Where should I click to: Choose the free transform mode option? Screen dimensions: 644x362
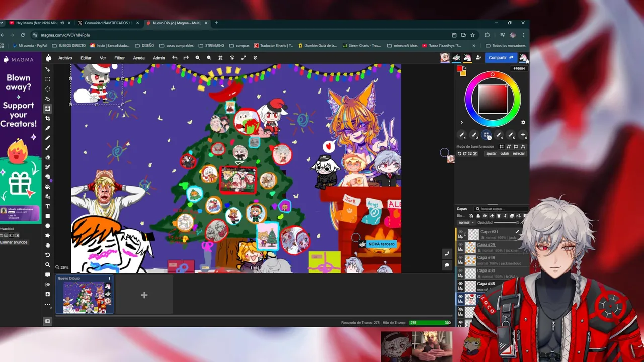coord(501,147)
